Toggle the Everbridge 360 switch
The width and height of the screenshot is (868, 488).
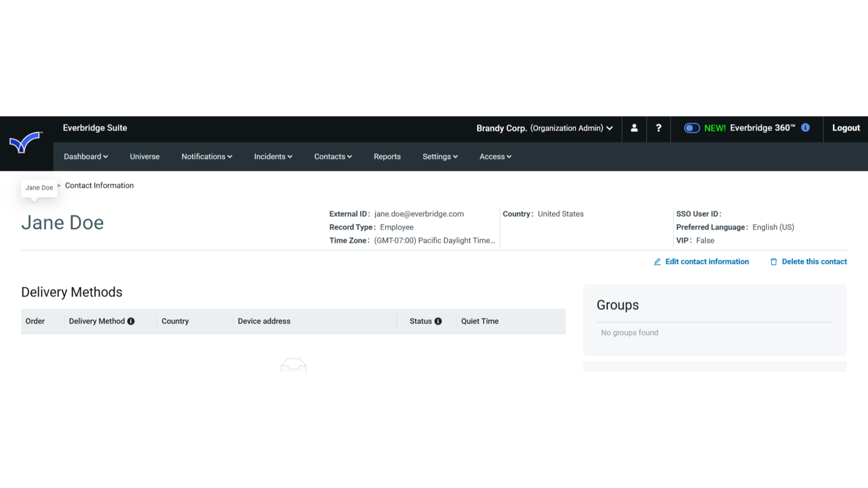[692, 128]
